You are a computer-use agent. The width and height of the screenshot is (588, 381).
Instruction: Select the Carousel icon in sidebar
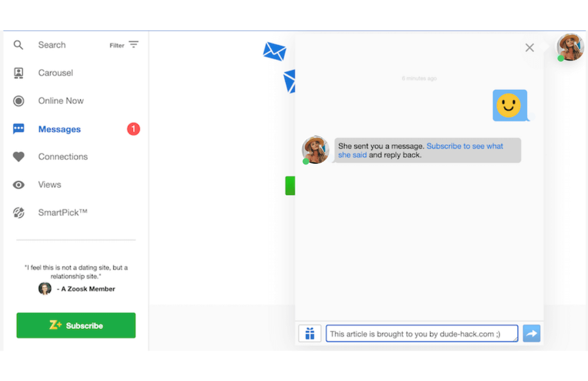[19, 73]
